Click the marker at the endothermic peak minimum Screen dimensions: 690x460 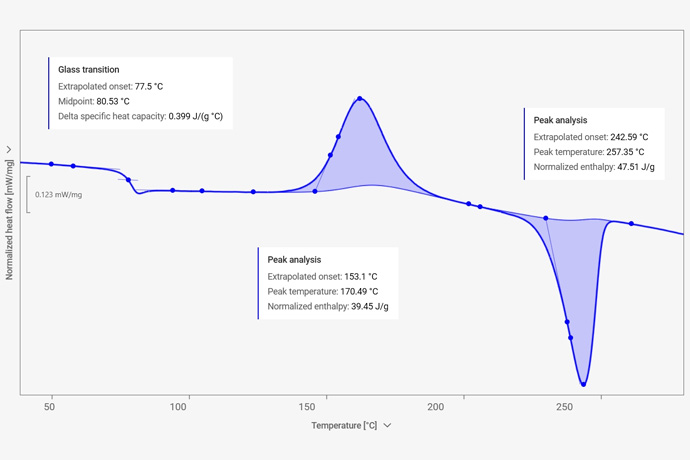click(583, 384)
